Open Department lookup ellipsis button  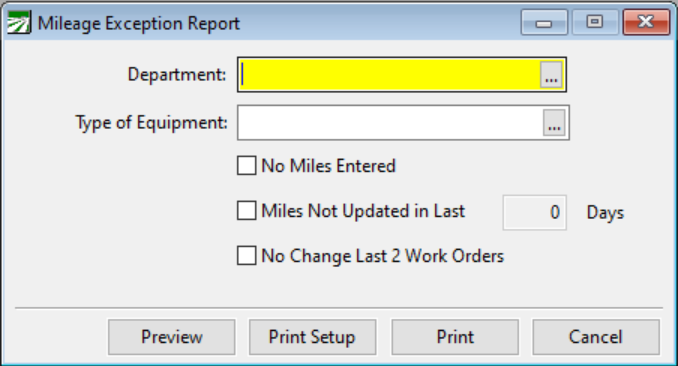pyautogui.click(x=551, y=75)
